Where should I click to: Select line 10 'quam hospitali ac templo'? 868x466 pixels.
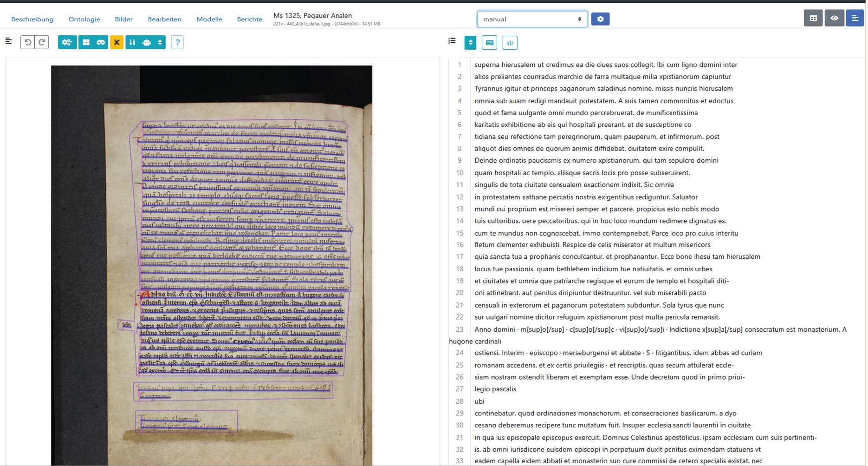[582, 173]
